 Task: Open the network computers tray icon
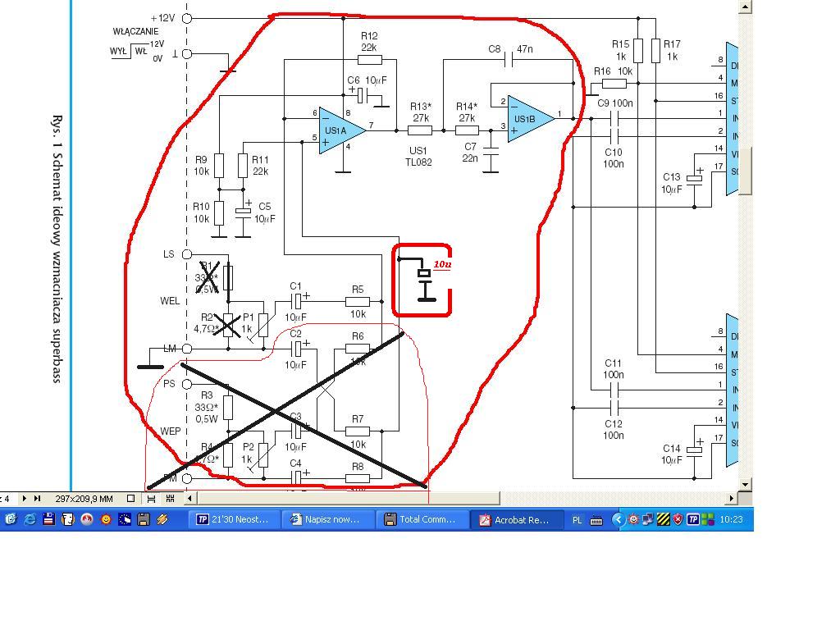tap(648, 519)
